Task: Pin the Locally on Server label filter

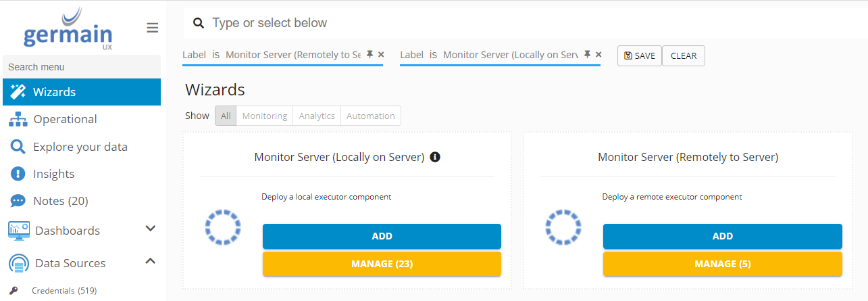Action: (587, 55)
